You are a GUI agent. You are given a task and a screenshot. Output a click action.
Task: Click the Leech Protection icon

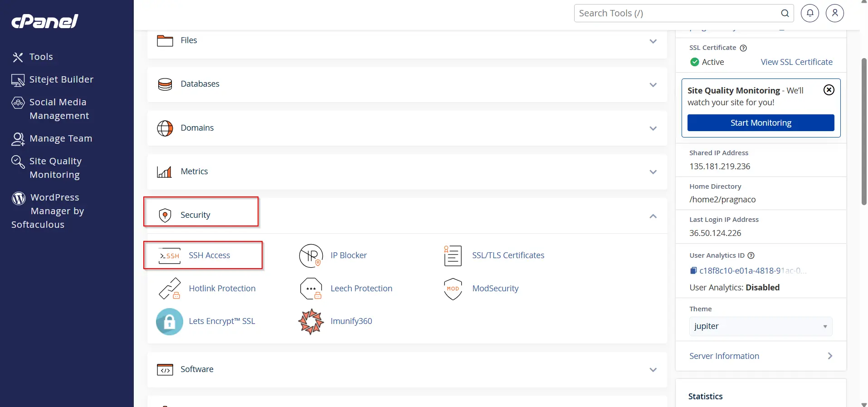311,289
